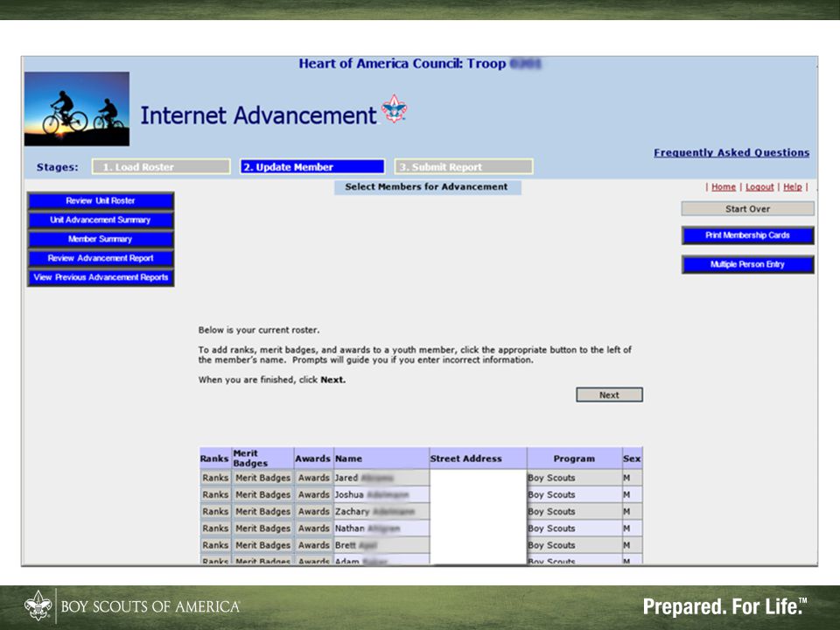This screenshot has width=840, height=630.
Task: Click Merit Badges button for Jared
Action: [262, 478]
